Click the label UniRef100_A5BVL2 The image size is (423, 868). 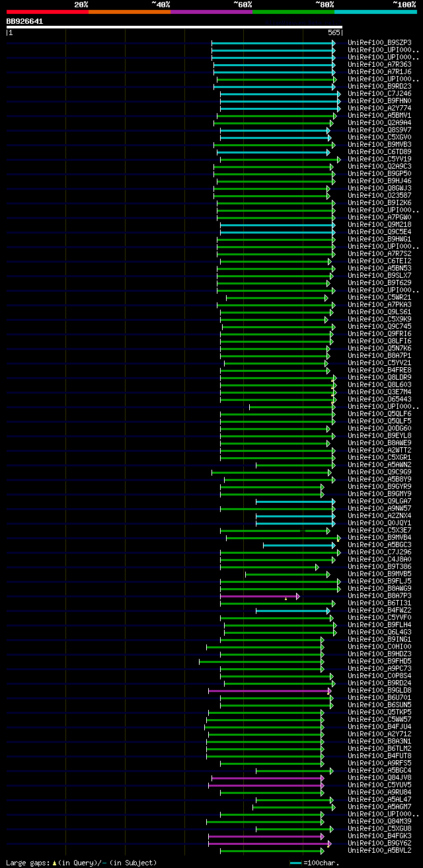click(x=379, y=851)
